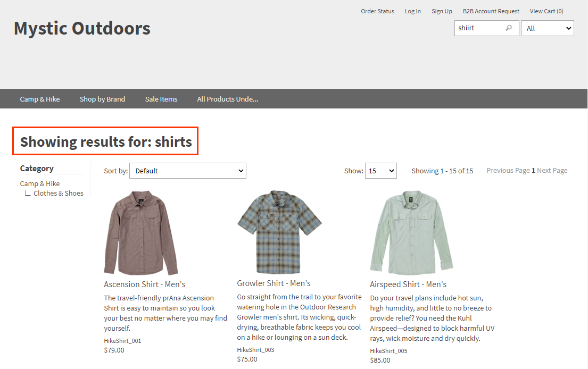Change the Show items-per-page dropdown
Viewport: 588px width, 369px height.
(x=380, y=171)
